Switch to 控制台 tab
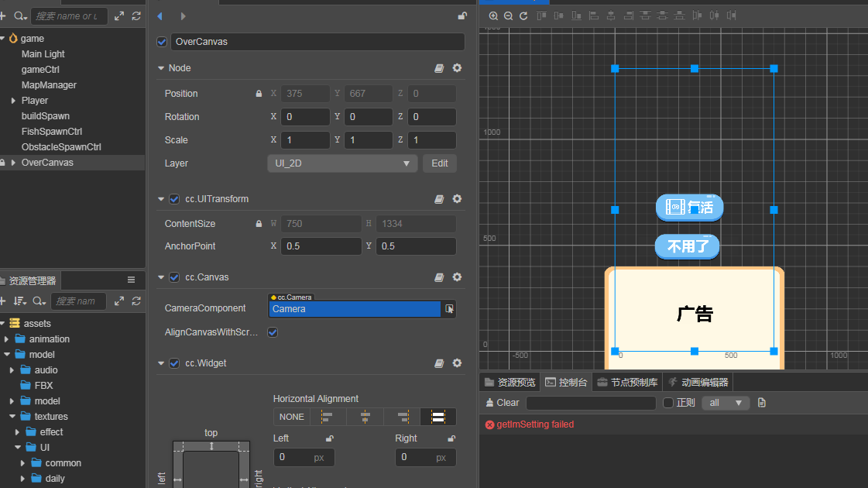This screenshot has width=868, height=488. click(566, 382)
